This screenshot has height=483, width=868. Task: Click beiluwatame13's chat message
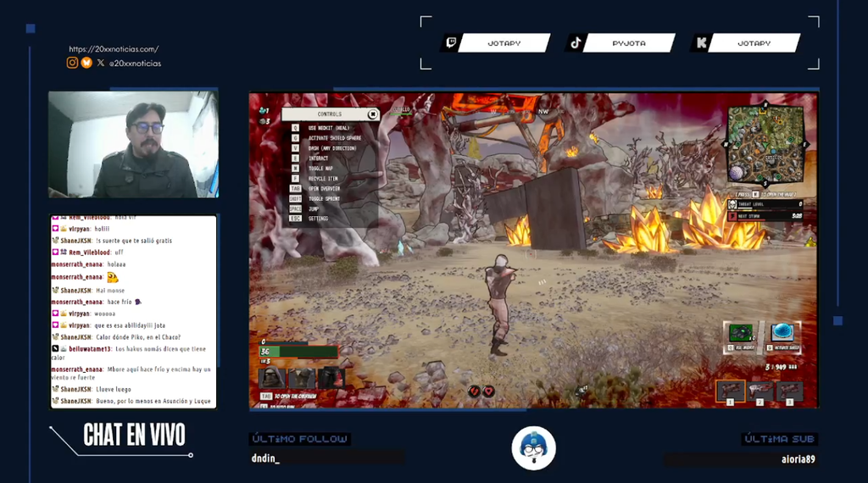(x=131, y=353)
